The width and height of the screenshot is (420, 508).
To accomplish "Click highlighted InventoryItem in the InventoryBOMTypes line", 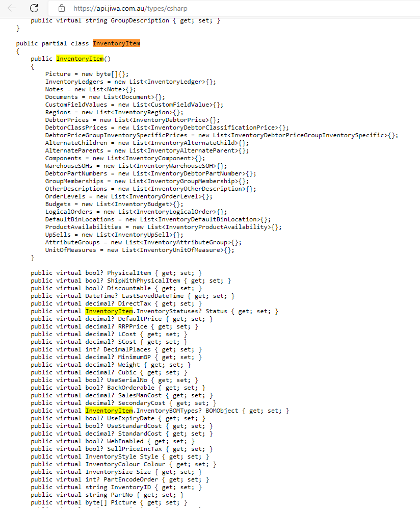I will 109,411.
